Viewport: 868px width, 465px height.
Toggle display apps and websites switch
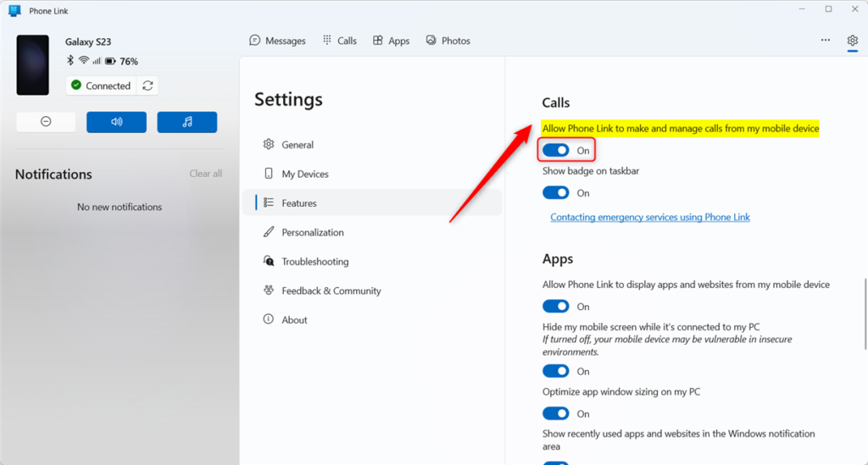[556, 307]
